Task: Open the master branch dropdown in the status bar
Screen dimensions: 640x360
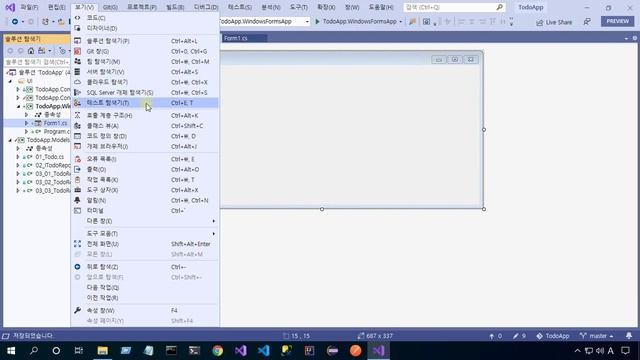Action: [x=597, y=336]
